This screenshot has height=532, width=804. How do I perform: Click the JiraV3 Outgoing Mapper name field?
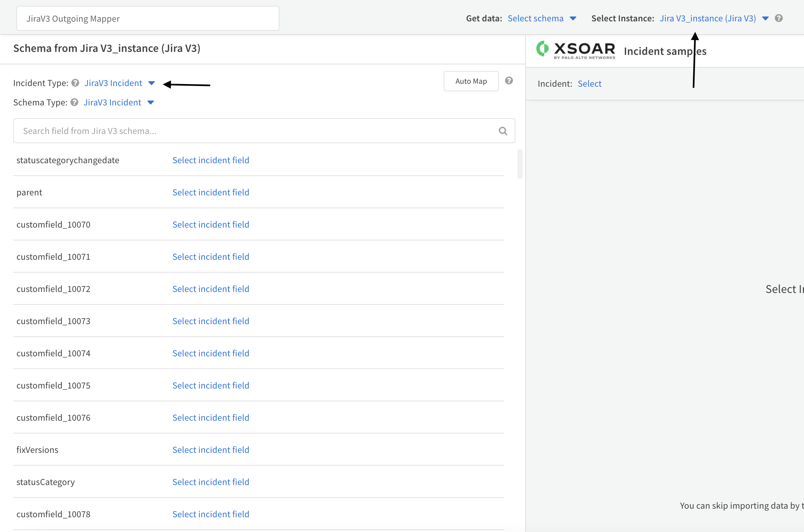(148, 19)
